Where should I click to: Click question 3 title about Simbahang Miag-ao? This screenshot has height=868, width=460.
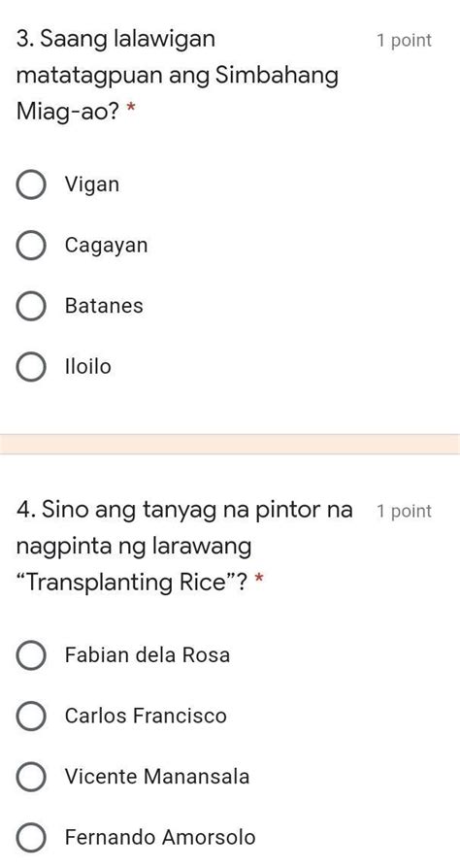click(178, 76)
